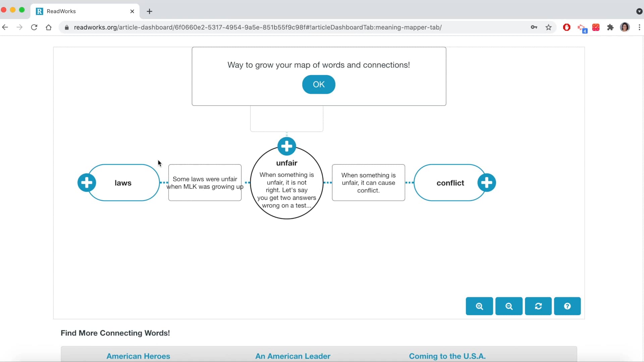
Task: Bookmark this page with the star icon
Action: (548, 27)
